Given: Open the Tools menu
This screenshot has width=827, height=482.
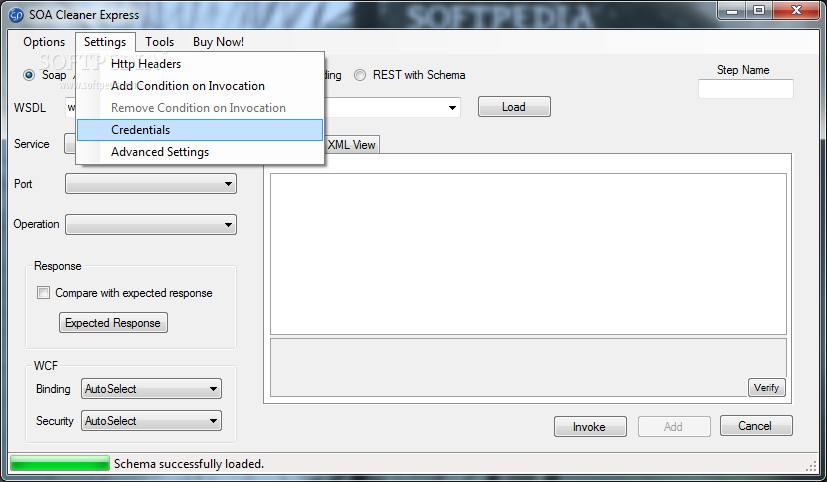Looking at the screenshot, I should point(159,42).
